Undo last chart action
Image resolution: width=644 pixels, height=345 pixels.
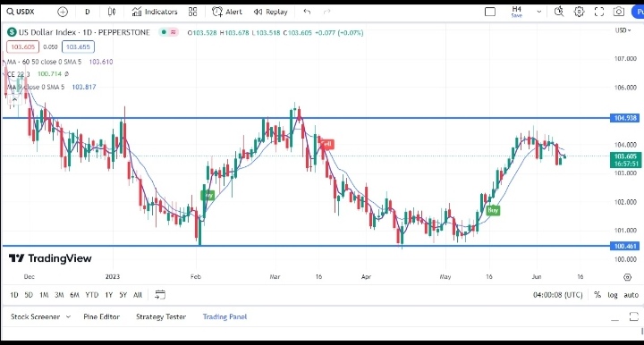[x=307, y=12]
